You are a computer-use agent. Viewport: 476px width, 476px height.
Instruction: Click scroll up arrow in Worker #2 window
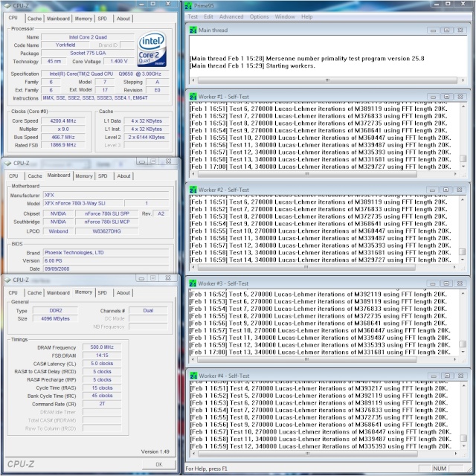tap(463, 200)
